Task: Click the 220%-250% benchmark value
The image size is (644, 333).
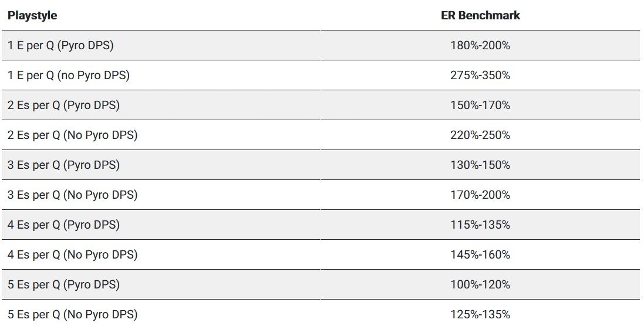Action: tap(480, 135)
